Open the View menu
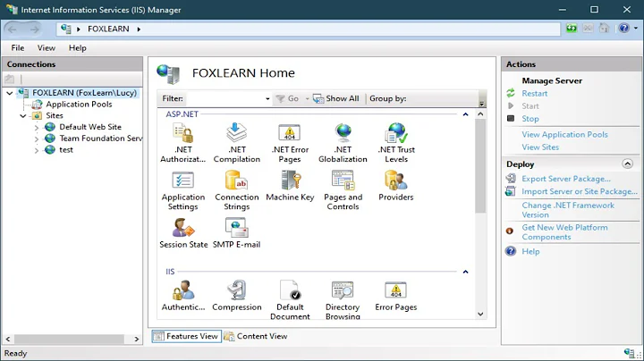This screenshot has height=361, width=644. point(46,48)
